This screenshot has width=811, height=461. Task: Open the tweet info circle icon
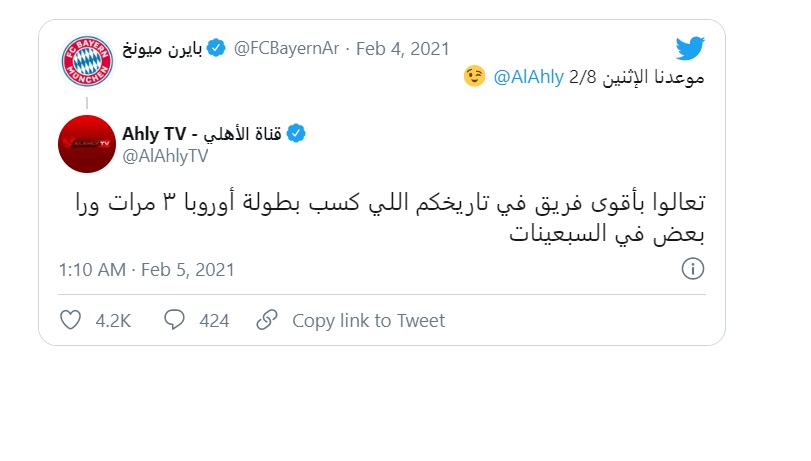(x=693, y=269)
